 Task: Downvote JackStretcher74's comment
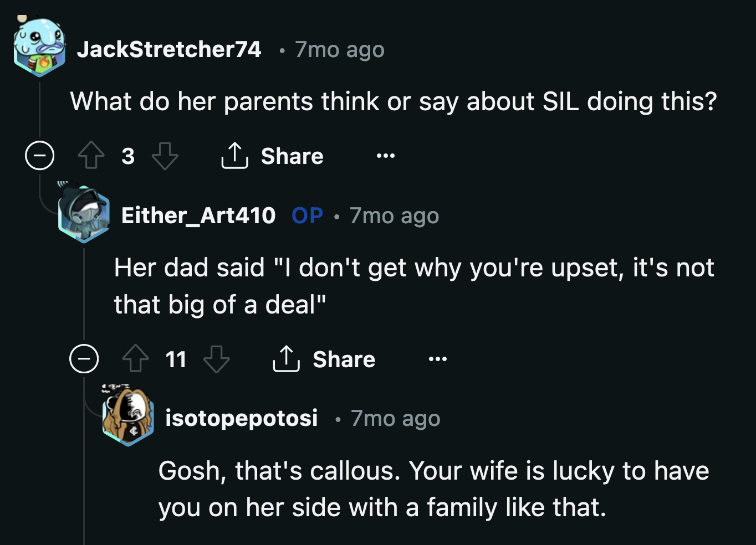tap(165, 156)
